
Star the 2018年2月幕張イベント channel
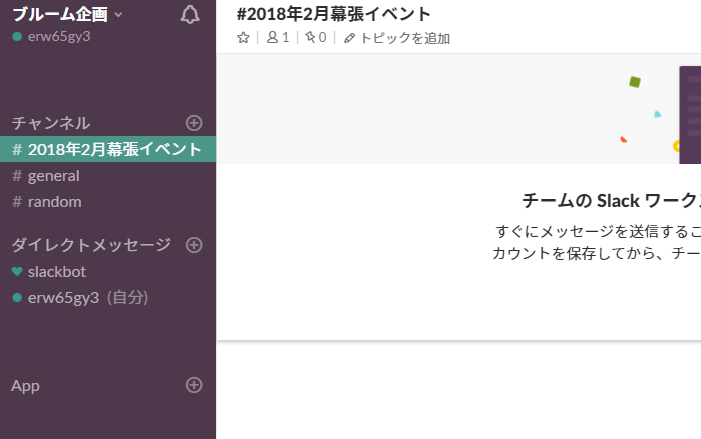click(243, 38)
